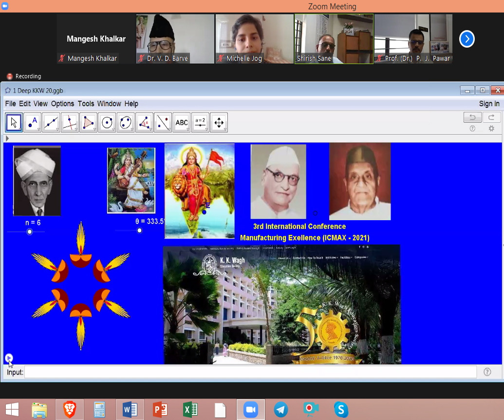
Task: Open the File menu
Action: click(10, 104)
